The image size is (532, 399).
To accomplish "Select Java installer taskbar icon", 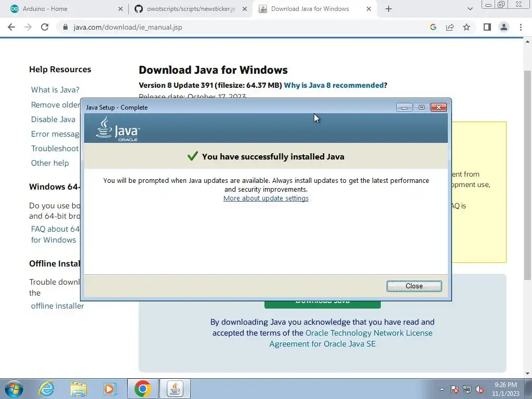I will pyautogui.click(x=175, y=389).
